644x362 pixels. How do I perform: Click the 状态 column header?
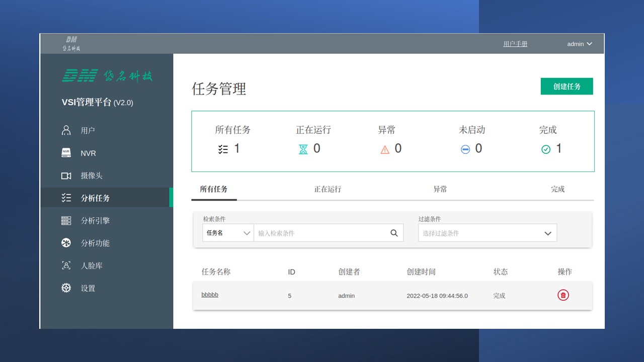[x=501, y=271]
